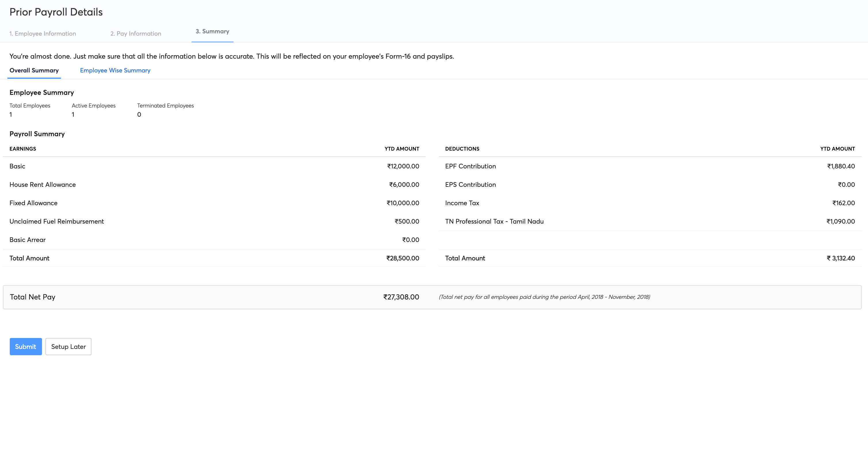Image resolution: width=868 pixels, height=465 pixels.
Task: Click the earnings Total Amount ₹28,500.00
Action: pos(403,258)
